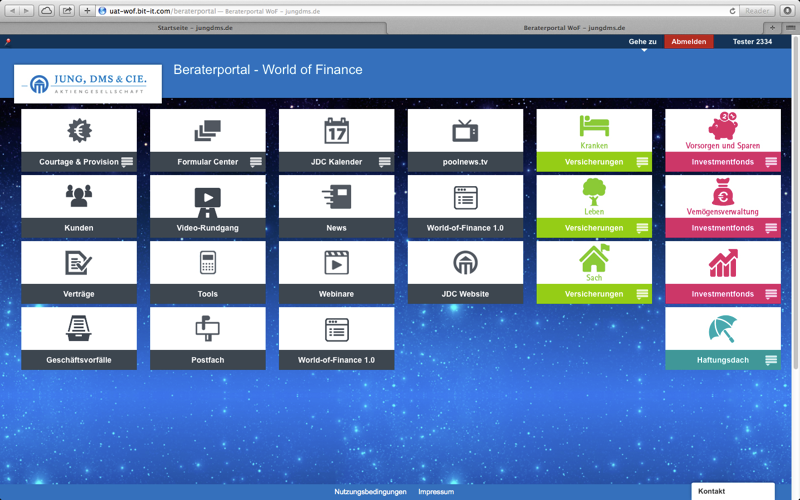Click the Vermögensverwaltung money bag icon
The image size is (800, 500).
pyautogui.click(x=723, y=192)
